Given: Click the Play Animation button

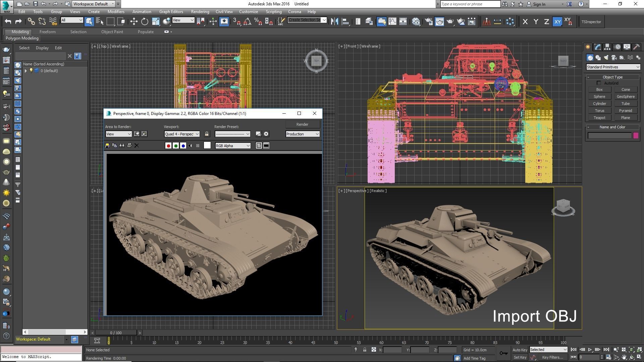Looking at the screenshot, I should [590, 350].
